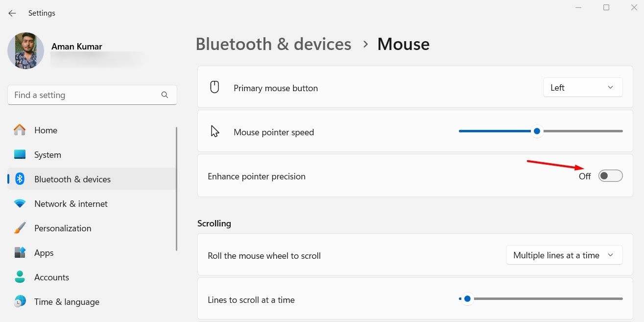Click Aman Kumar profile picture
The height and width of the screenshot is (322, 644).
click(x=25, y=51)
